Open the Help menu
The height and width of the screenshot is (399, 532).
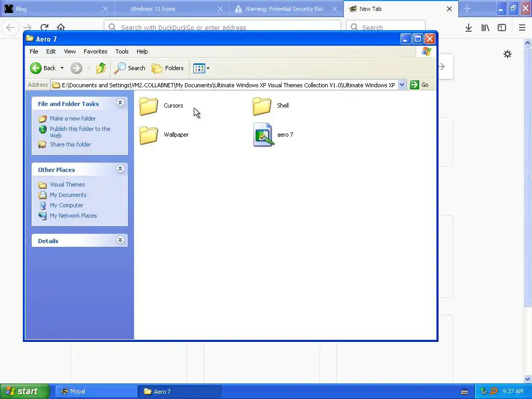(x=142, y=51)
